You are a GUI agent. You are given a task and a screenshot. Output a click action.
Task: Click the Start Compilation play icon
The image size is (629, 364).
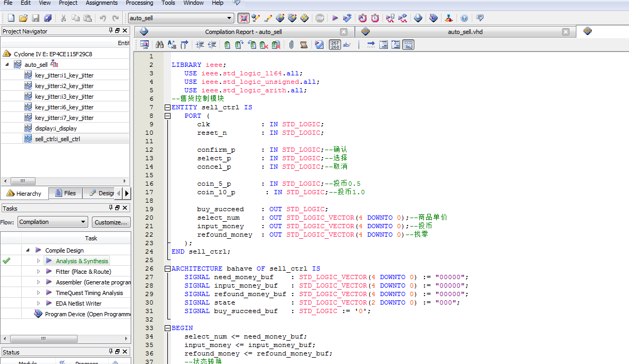tap(335, 18)
